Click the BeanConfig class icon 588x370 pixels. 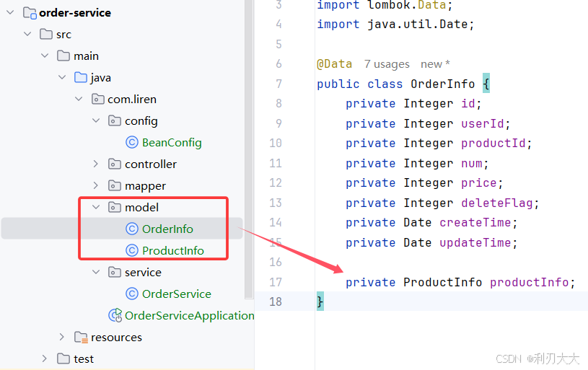click(131, 143)
